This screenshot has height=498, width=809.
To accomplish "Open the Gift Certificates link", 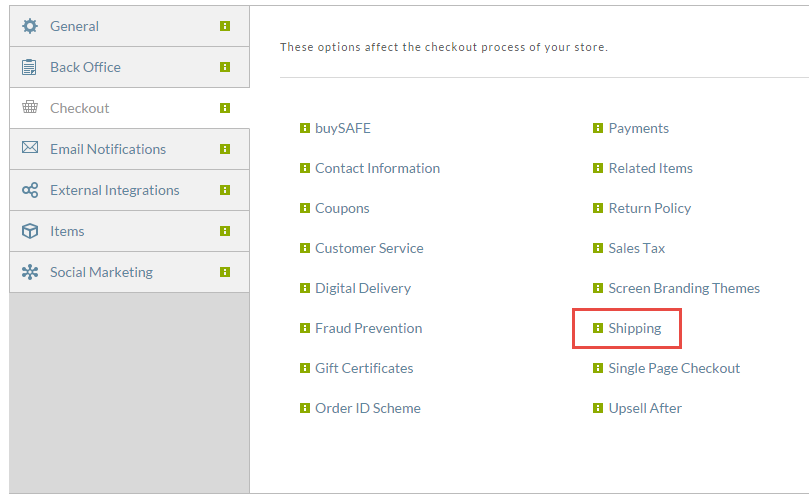I will [364, 368].
